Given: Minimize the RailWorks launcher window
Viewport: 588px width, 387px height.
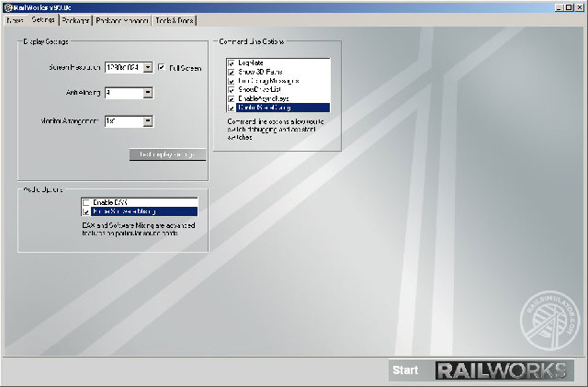Looking at the screenshot, I should [x=556, y=7].
